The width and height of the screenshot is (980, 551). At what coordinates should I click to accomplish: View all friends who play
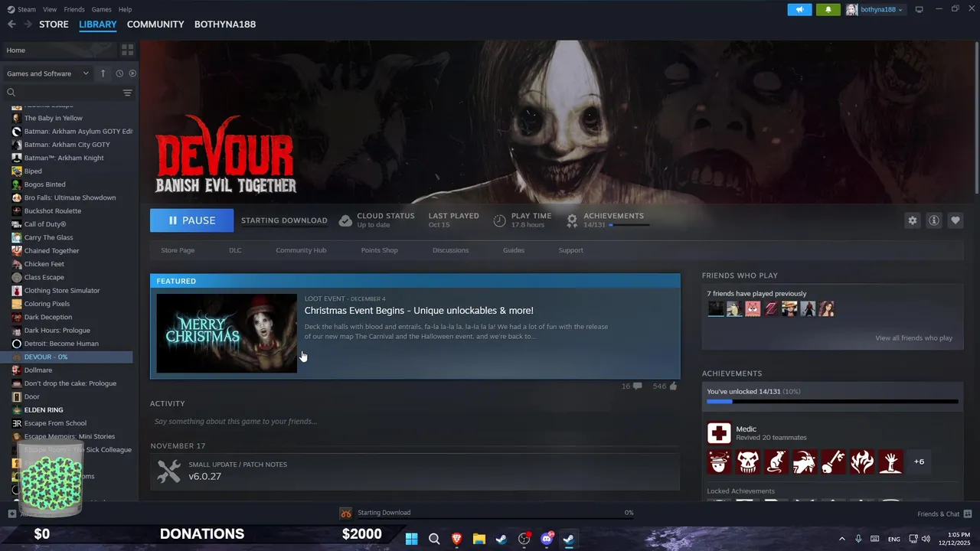coord(913,338)
